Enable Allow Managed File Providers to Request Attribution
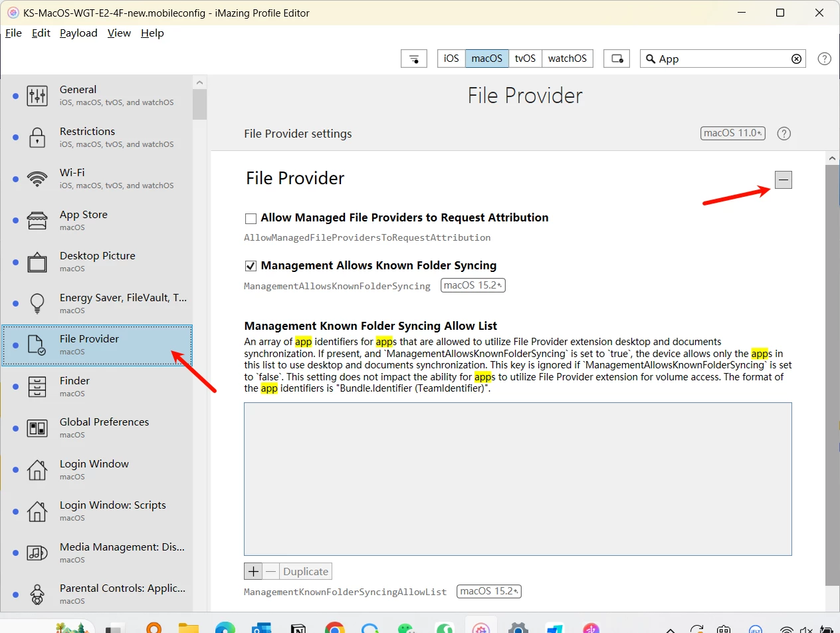 [x=251, y=218]
